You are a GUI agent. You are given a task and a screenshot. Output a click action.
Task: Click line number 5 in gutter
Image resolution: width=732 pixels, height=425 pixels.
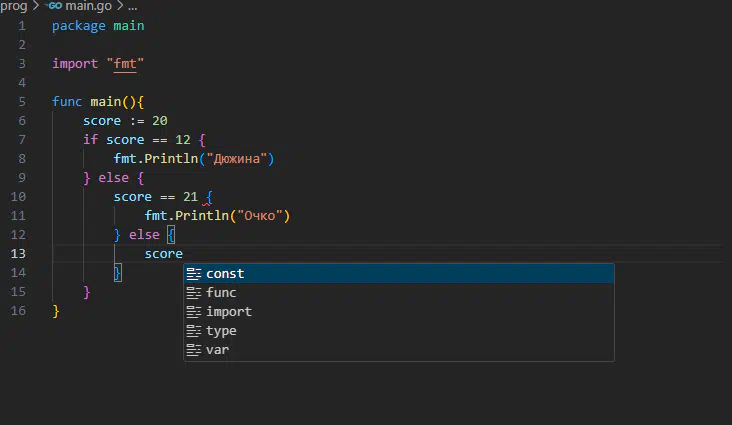[22, 102]
